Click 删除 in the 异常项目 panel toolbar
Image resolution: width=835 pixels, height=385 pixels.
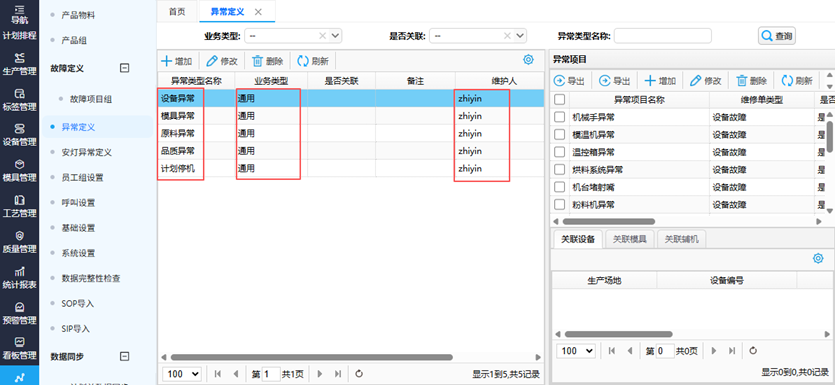coord(751,81)
